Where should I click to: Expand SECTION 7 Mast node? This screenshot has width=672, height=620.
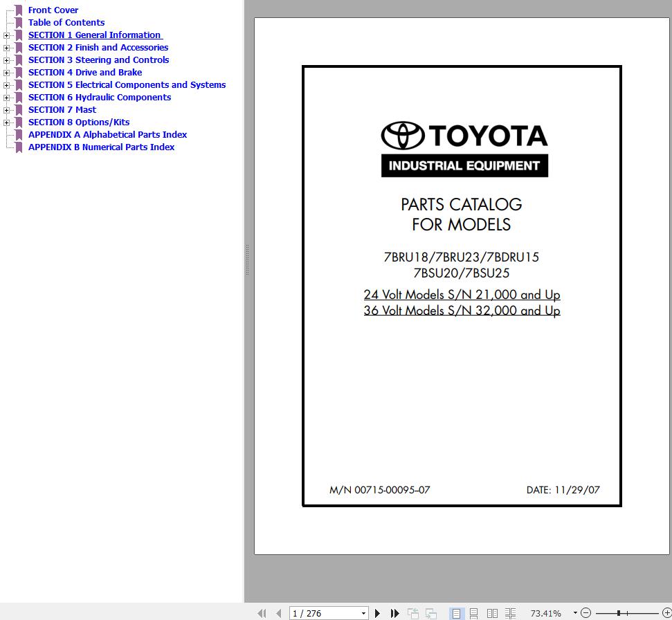click(6, 110)
